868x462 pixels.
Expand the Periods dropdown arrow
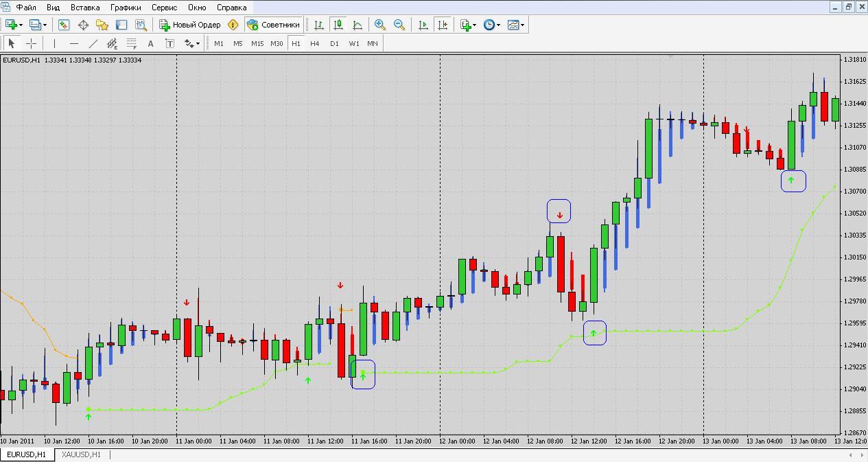(498, 25)
